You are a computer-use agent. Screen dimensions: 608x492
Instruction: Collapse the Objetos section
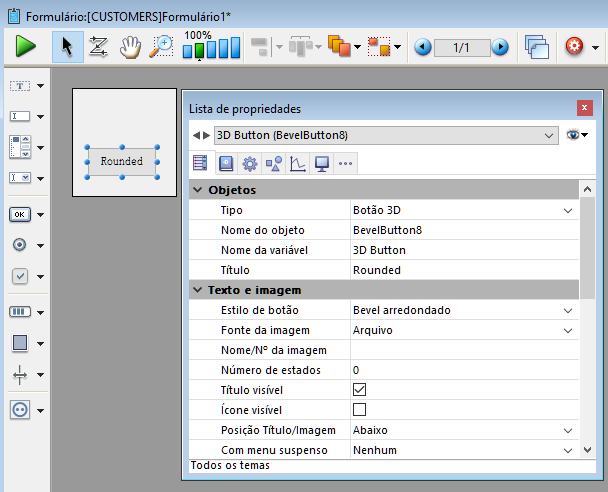point(196,190)
